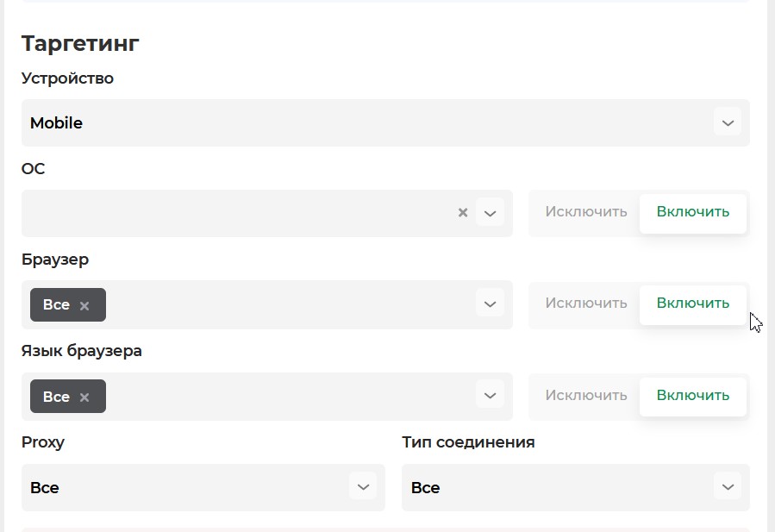Expand the ОС dropdown chevron

pyautogui.click(x=491, y=213)
